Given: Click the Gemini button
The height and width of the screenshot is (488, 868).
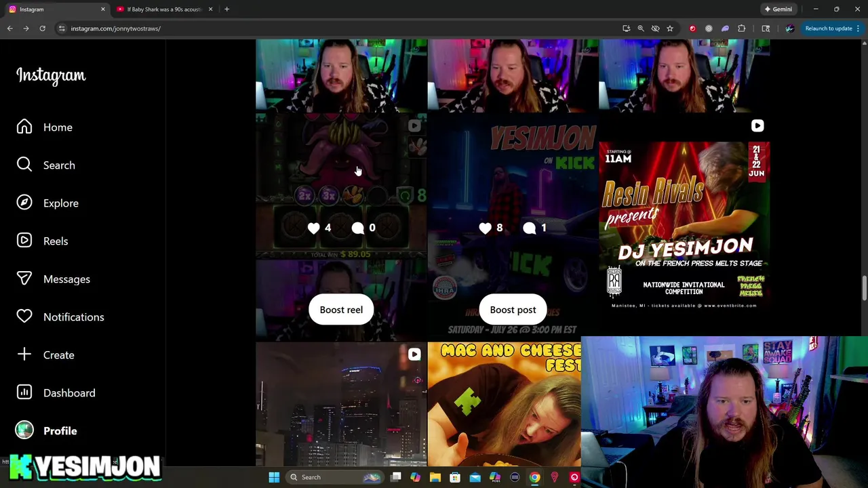Looking at the screenshot, I should pos(778,9).
